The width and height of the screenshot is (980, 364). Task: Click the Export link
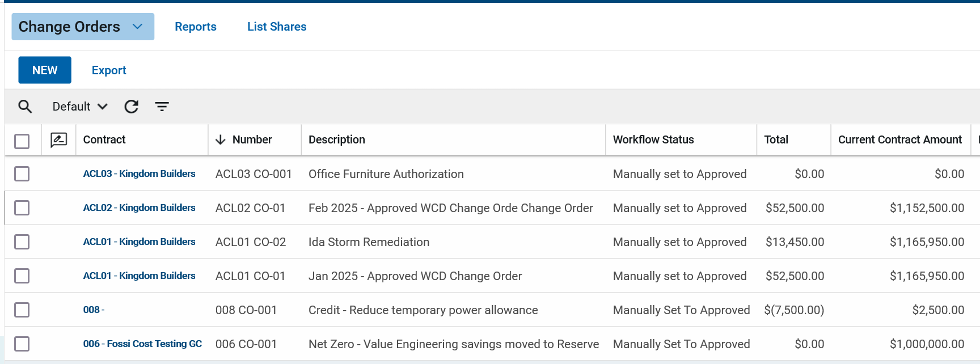pos(109,70)
